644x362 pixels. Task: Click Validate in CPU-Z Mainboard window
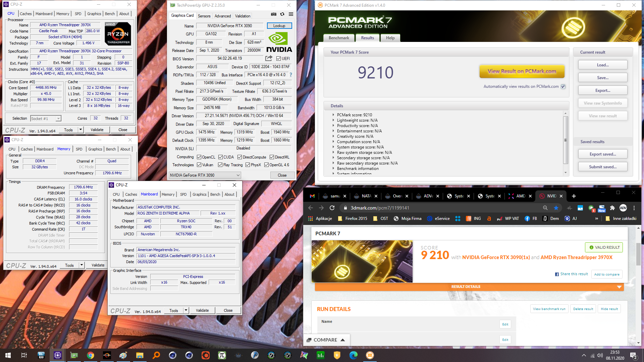(x=202, y=310)
